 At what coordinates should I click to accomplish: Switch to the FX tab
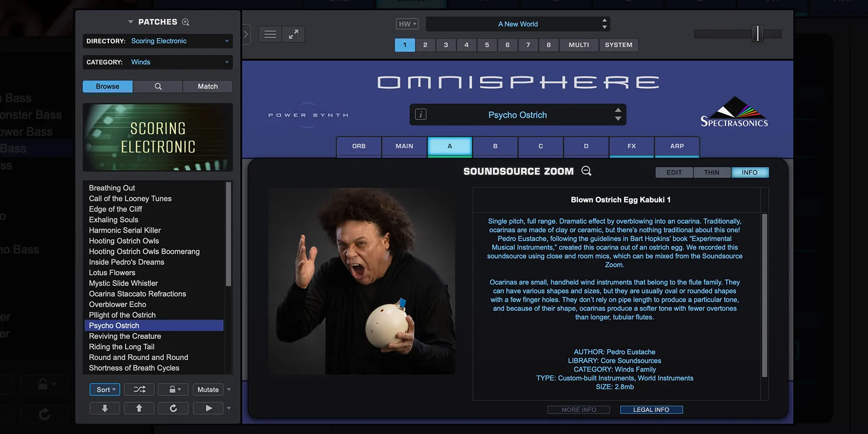(x=631, y=146)
